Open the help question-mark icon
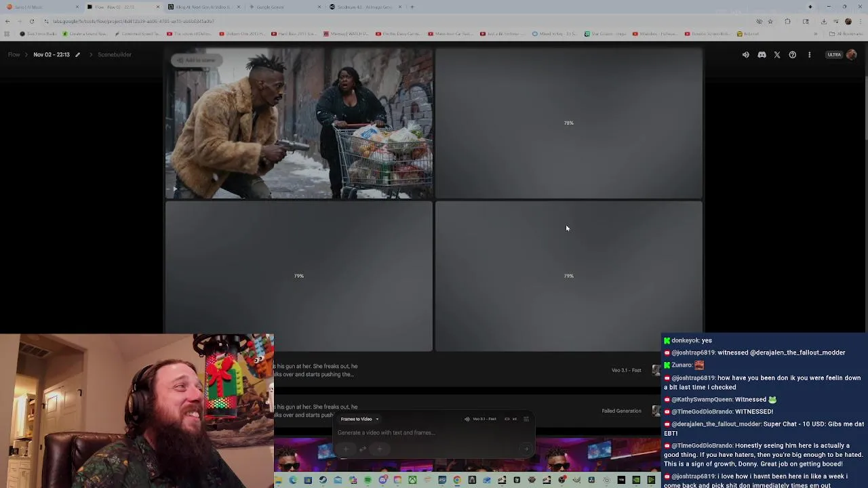 (792, 55)
